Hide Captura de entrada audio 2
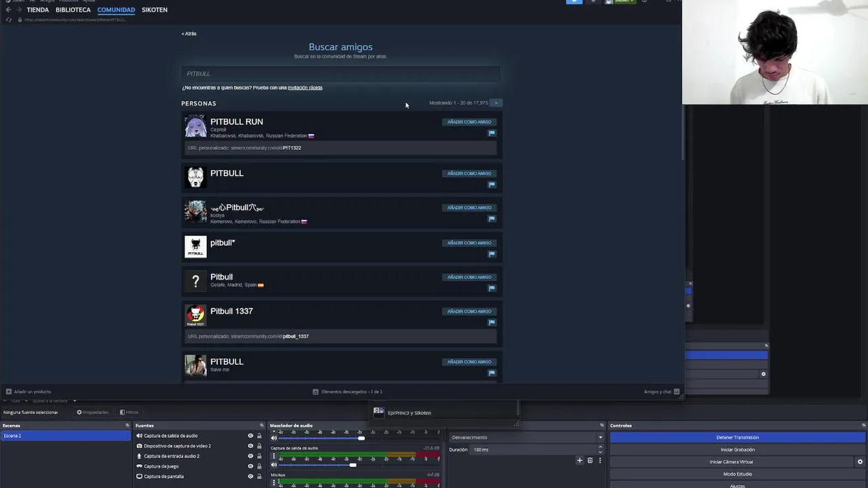The image size is (868, 488). pyautogui.click(x=250, y=456)
